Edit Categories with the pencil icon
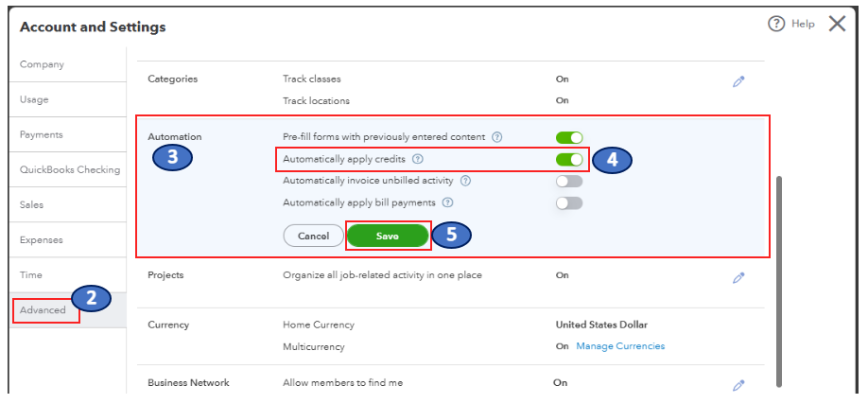 point(738,81)
